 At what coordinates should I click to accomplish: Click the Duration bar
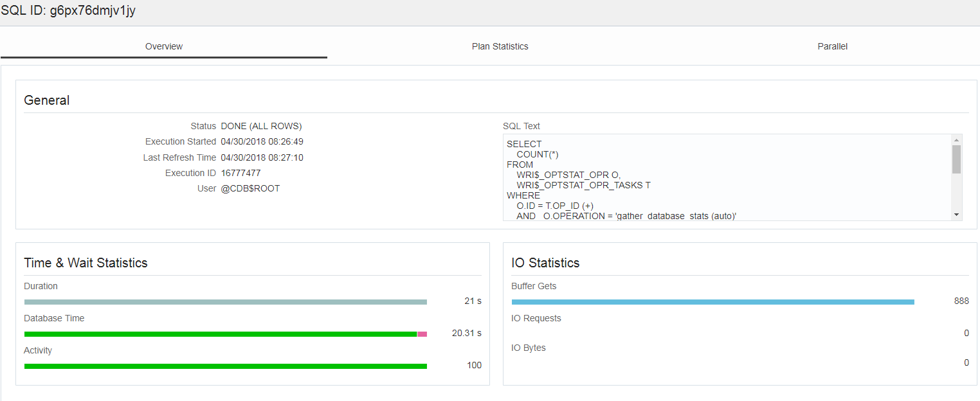coord(225,302)
